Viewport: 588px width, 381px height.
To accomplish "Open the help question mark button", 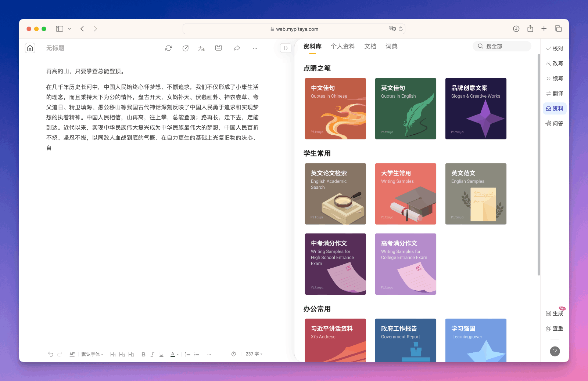I will [555, 351].
